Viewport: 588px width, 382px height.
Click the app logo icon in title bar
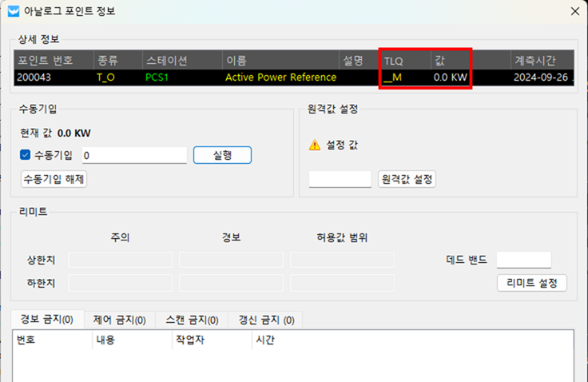pos(11,11)
